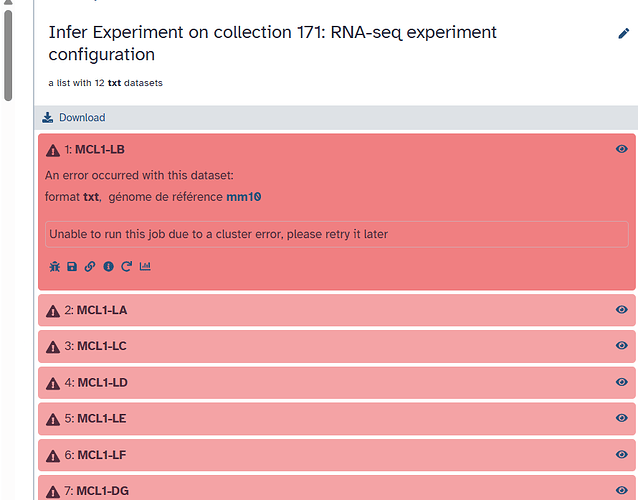Screen dimensions: 638x500
Task: View MCL1-LA dataset with the eye icon
Action: (621, 310)
